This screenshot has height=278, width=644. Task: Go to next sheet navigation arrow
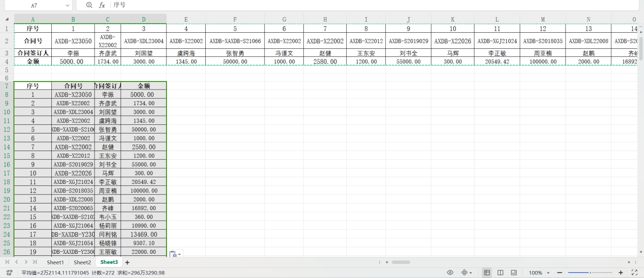25,262
